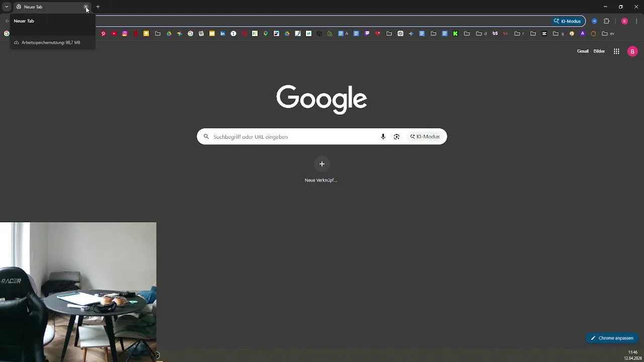
Task: Open the Pinterest bookmark
Action: click(x=103, y=34)
